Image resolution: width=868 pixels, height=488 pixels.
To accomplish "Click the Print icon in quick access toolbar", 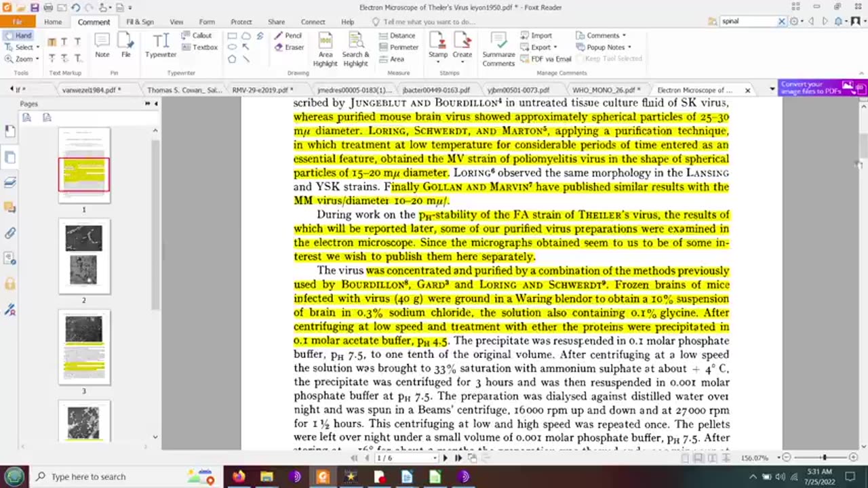I will pos(48,7).
